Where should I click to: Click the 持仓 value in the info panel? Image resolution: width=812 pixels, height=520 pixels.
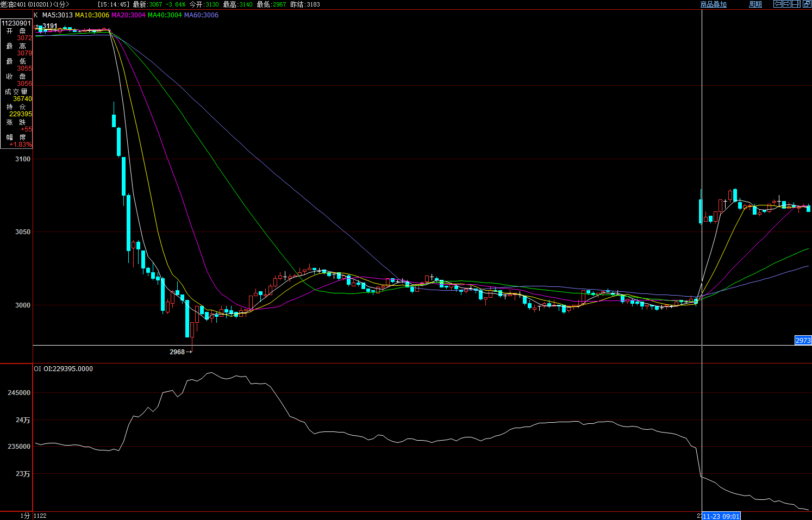[21, 114]
